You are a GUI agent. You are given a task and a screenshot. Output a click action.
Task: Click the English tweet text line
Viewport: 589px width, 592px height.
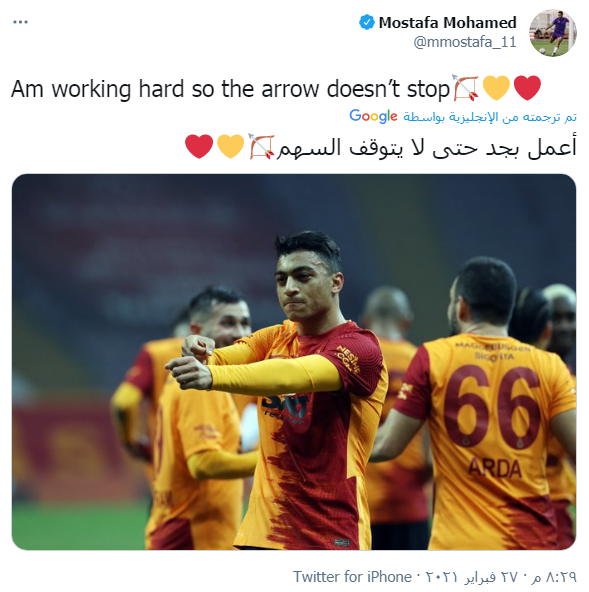pos(230,89)
